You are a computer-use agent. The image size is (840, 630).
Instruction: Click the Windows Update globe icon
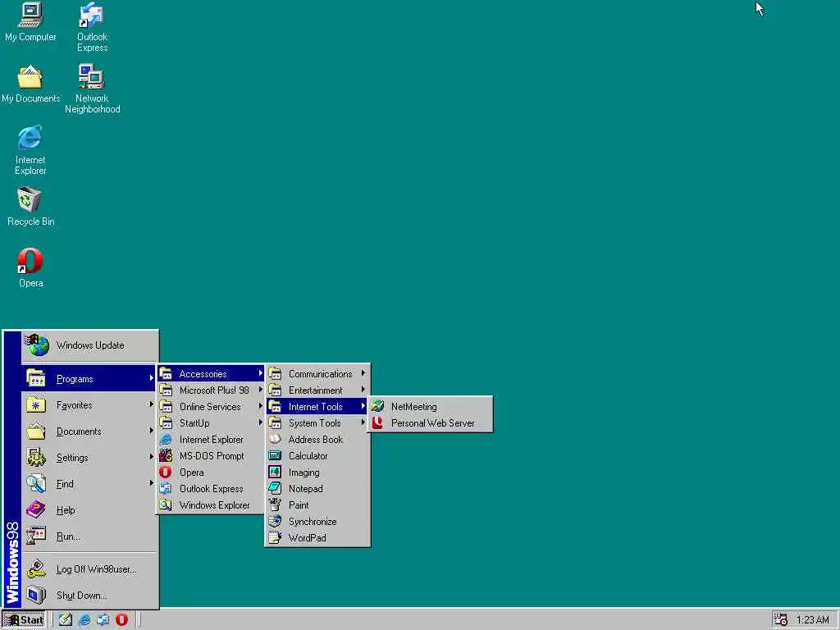point(38,345)
